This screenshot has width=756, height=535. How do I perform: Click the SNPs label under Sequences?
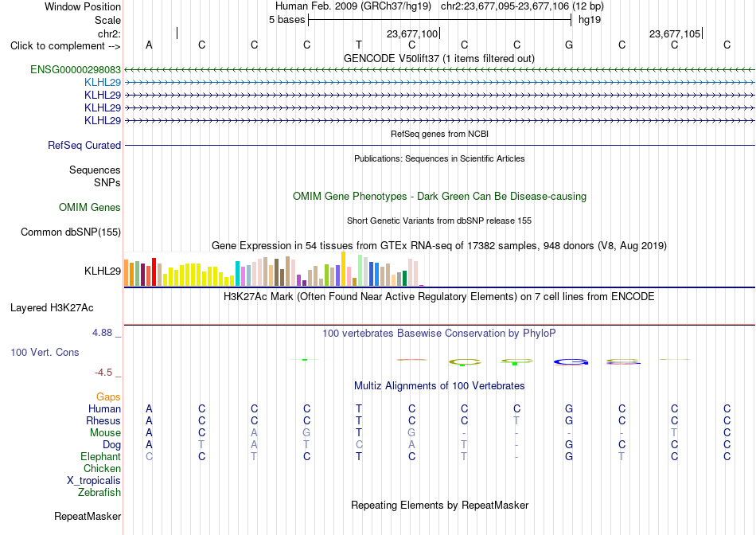(107, 183)
